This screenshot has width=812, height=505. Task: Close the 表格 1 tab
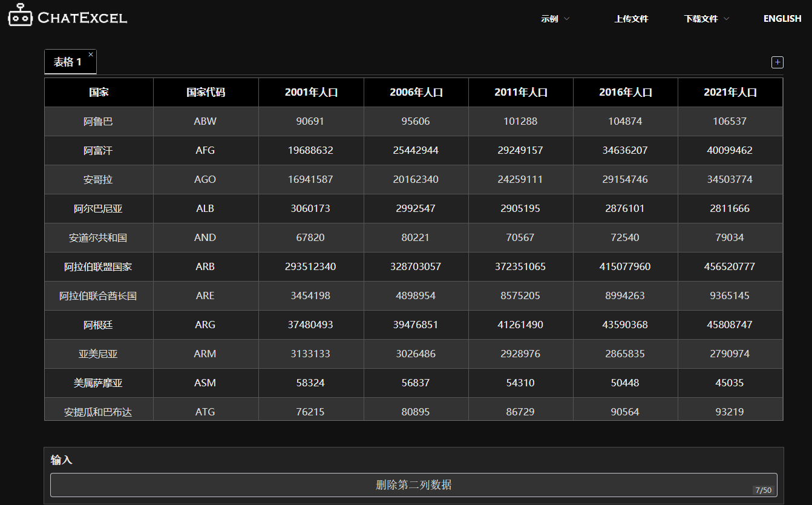pyautogui.click(x=91, y=54)
